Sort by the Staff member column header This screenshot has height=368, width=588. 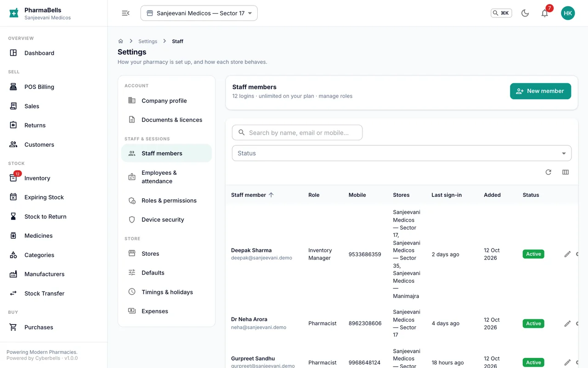click(252, 195)
